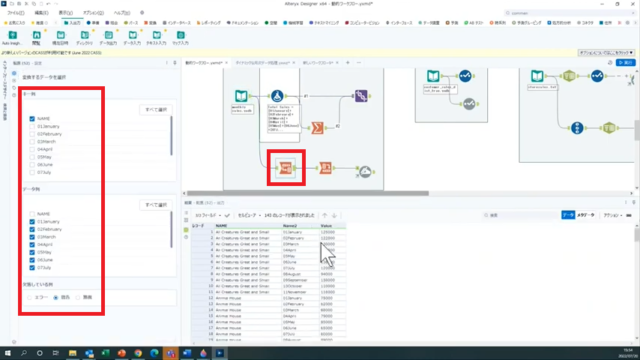This screenshot has height=360, width=640.
Task: Select the 閲覧 browse tool in palette
Action: point(36,38)
